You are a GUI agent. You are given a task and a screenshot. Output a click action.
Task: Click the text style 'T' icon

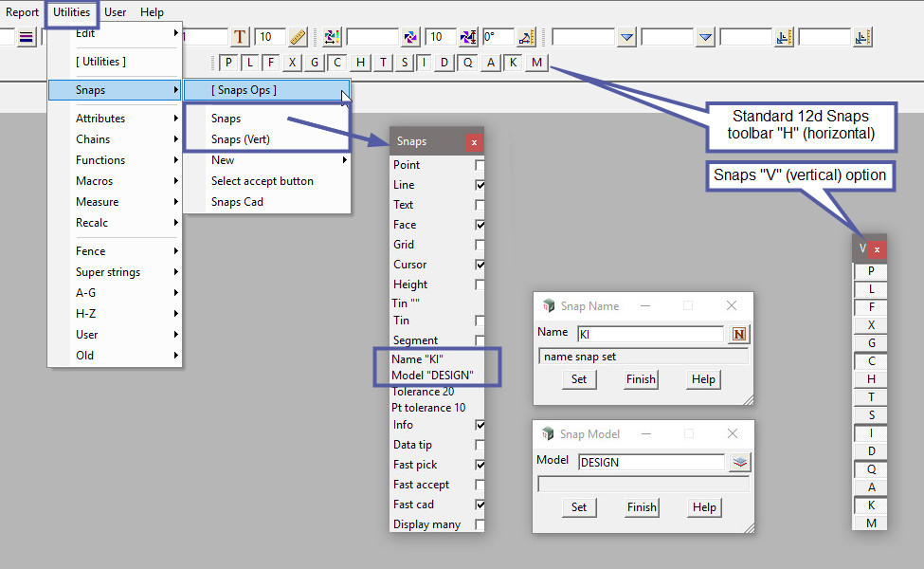click(241, 37)
